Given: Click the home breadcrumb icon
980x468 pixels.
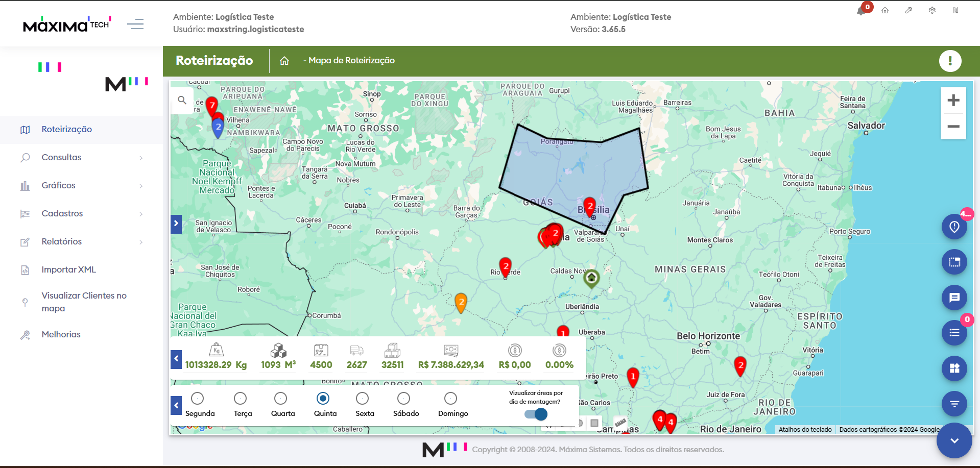Looking at the screenshot, I should pos(284,61).
